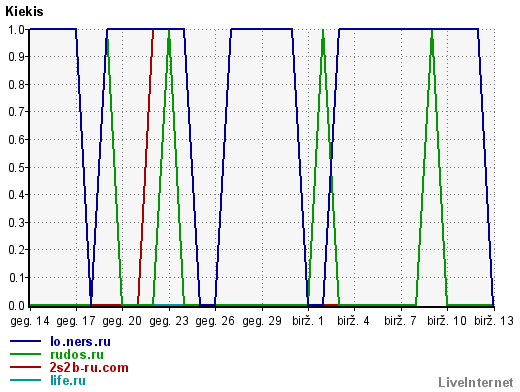Viewport: 520px width, 392px height.
Task: Select the geg. 17 date label
Action: pos(76,321)
